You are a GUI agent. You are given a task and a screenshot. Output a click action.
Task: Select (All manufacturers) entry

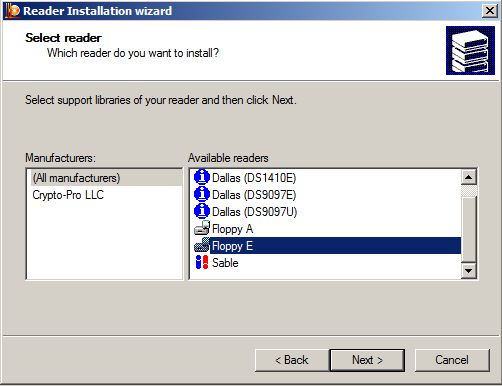[76, 178]
